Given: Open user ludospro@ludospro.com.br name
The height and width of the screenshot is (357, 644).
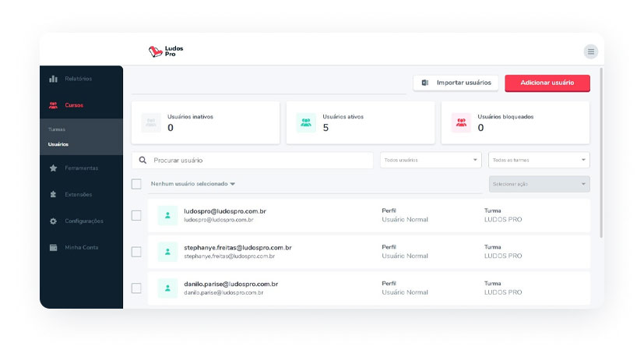Looking at the screenshot, I should pyautogui.click(x=225, y=211).
